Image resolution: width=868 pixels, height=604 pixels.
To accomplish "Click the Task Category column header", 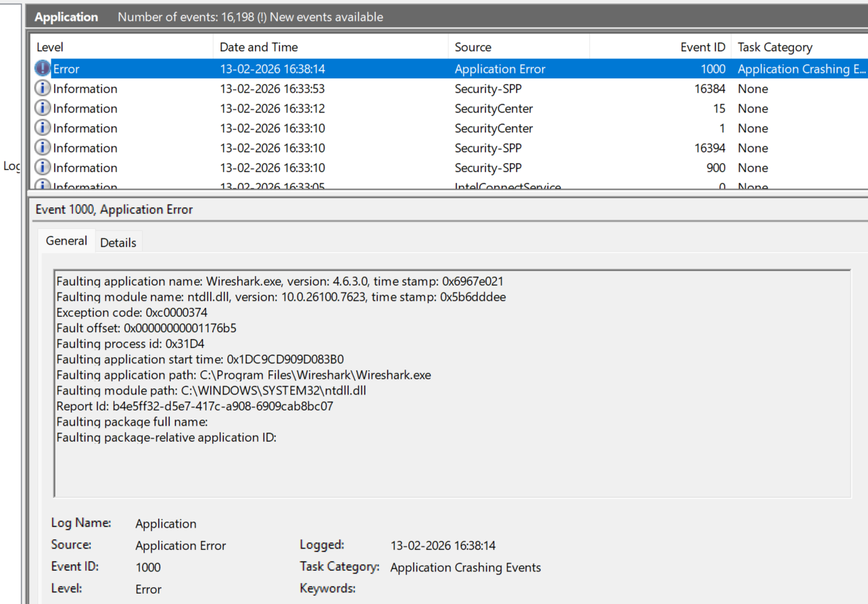I will (774, 47).
